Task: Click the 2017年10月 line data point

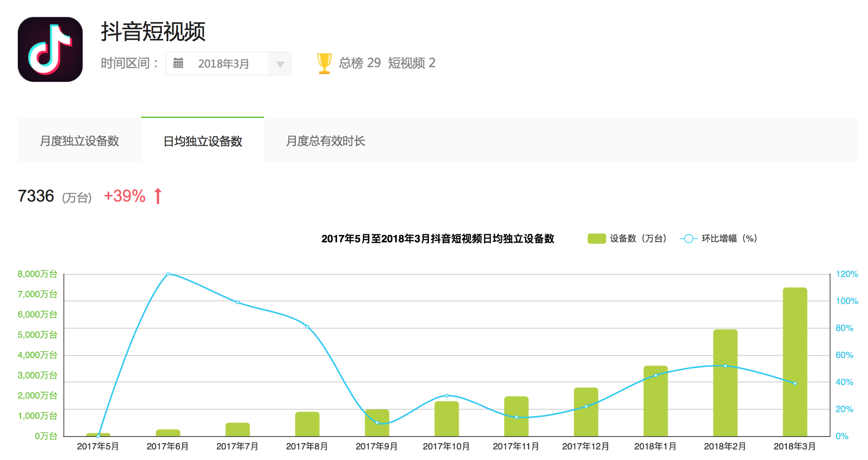Action: (x=446, y=395)
